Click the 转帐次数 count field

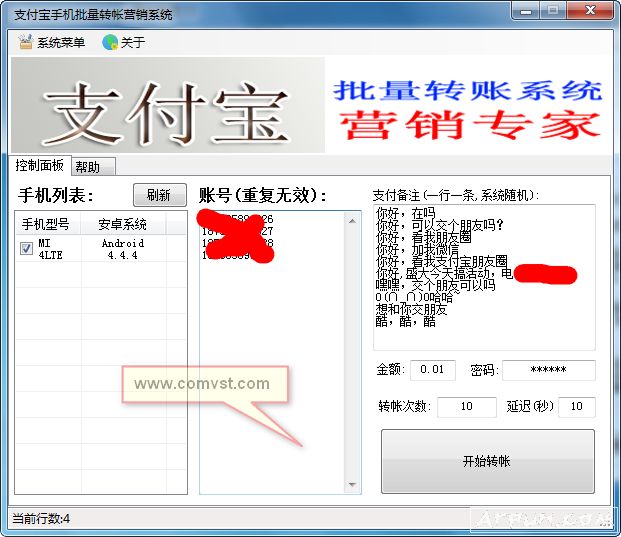[x=467, y=406]
